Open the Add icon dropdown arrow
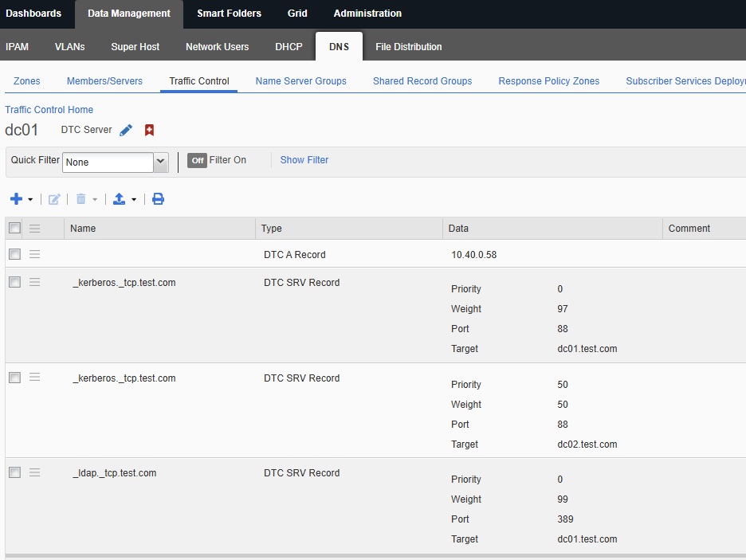The image size is (746, 560). (30, 199)
